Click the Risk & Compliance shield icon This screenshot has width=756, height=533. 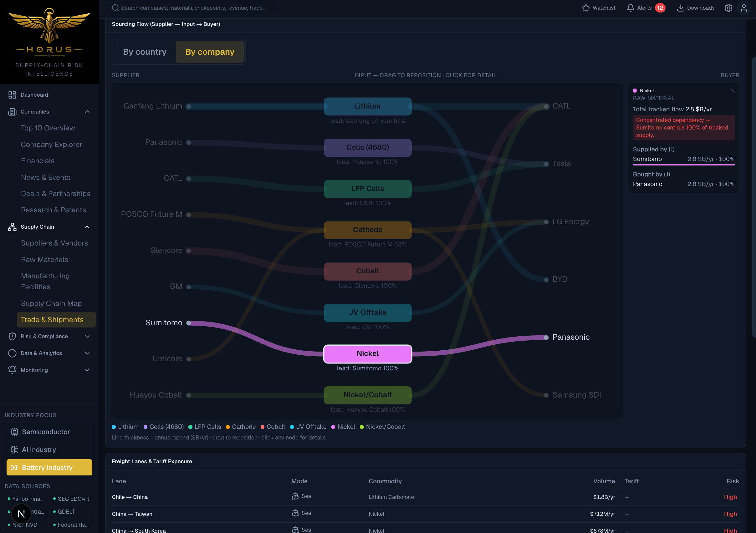click(x=12, y=336)
